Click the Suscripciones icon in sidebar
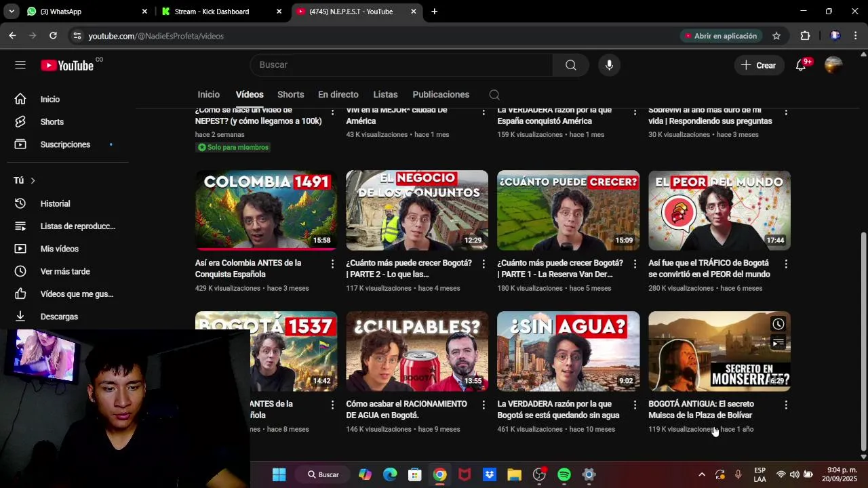This screenshot has width=868, height=488. click(20, 144)
